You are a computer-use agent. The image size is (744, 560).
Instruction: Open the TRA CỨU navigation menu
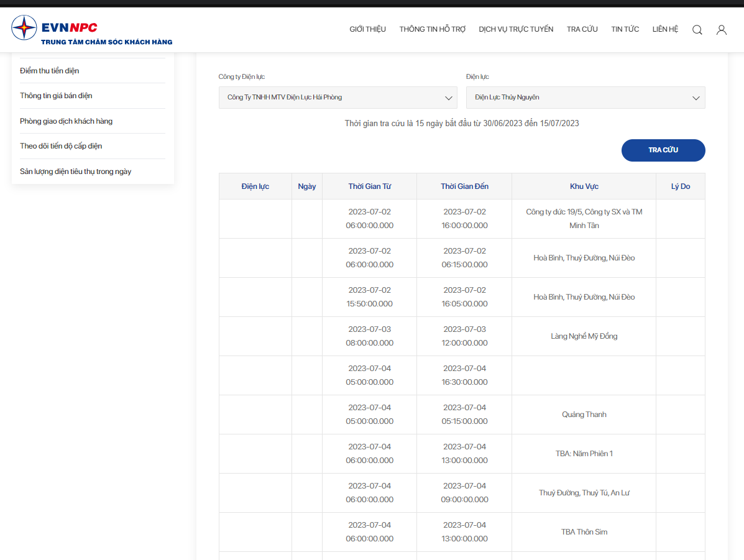point(582,29)
